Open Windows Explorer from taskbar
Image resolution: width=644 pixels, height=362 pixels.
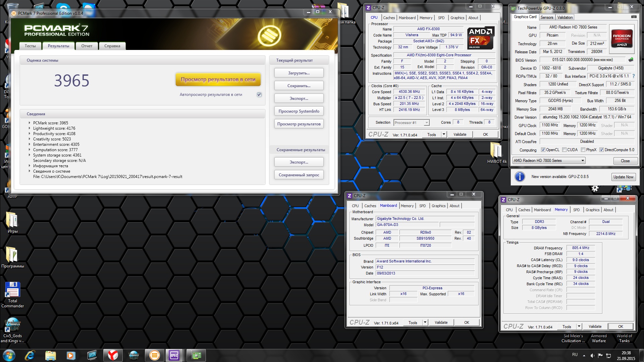51,355
